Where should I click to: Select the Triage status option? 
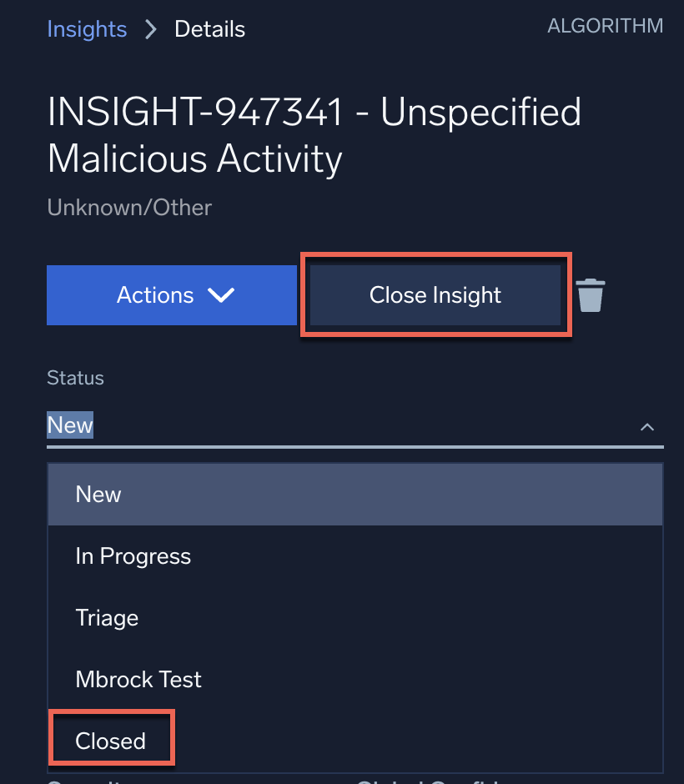[x=107, y=618]
